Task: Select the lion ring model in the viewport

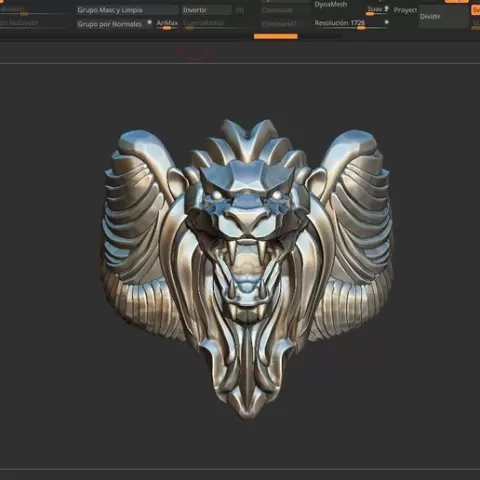Action: [247, 269]
